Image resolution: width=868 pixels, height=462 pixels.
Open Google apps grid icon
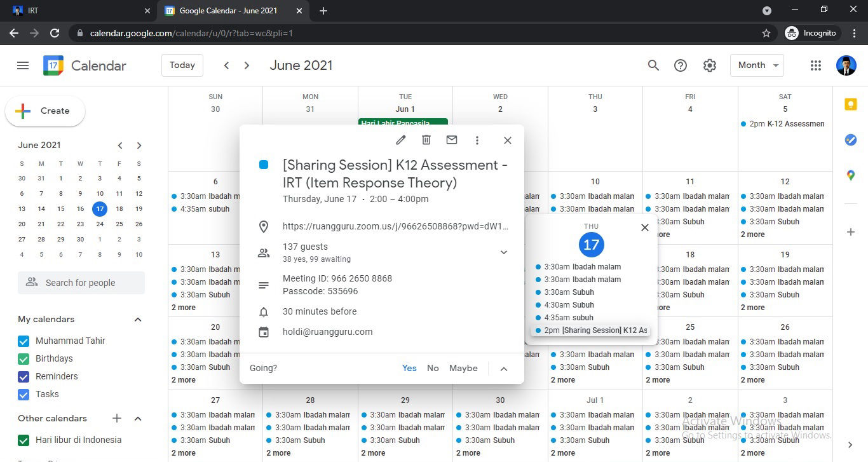[x=816, y=65]
